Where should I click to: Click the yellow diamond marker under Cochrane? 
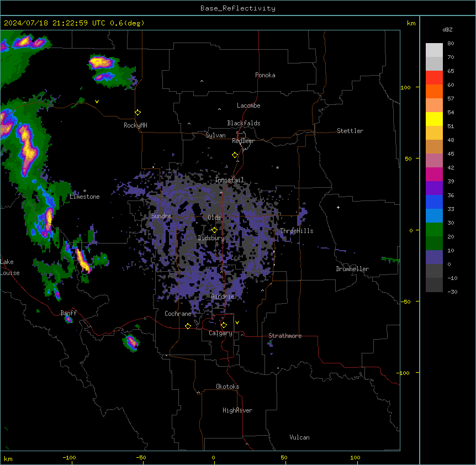click(x=188, y=326)
